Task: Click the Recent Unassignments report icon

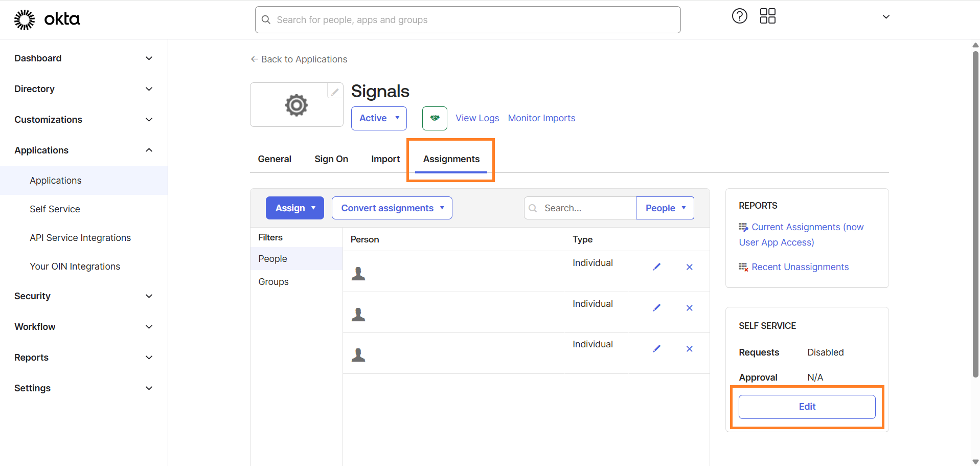Action: (743, 267)
